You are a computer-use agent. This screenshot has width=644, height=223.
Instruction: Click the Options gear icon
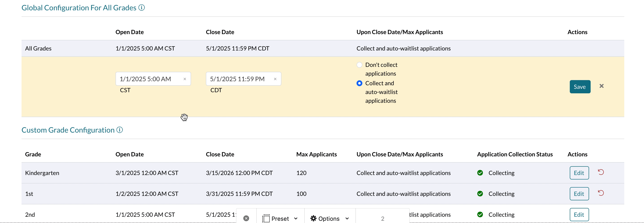click(313, 218)
